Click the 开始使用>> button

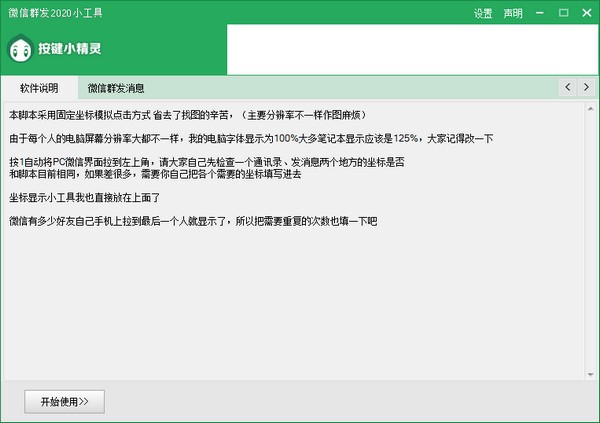click(x=64, y=402)
